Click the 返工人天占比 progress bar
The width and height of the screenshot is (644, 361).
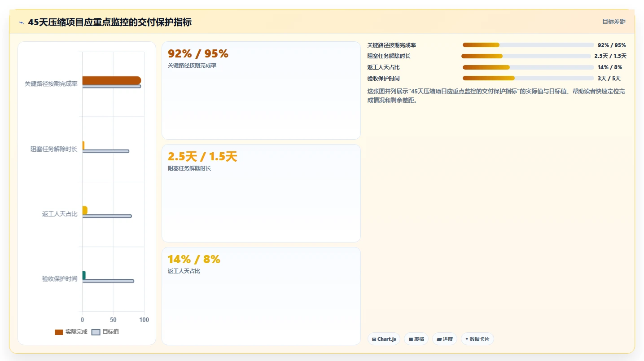click(528, 67)
